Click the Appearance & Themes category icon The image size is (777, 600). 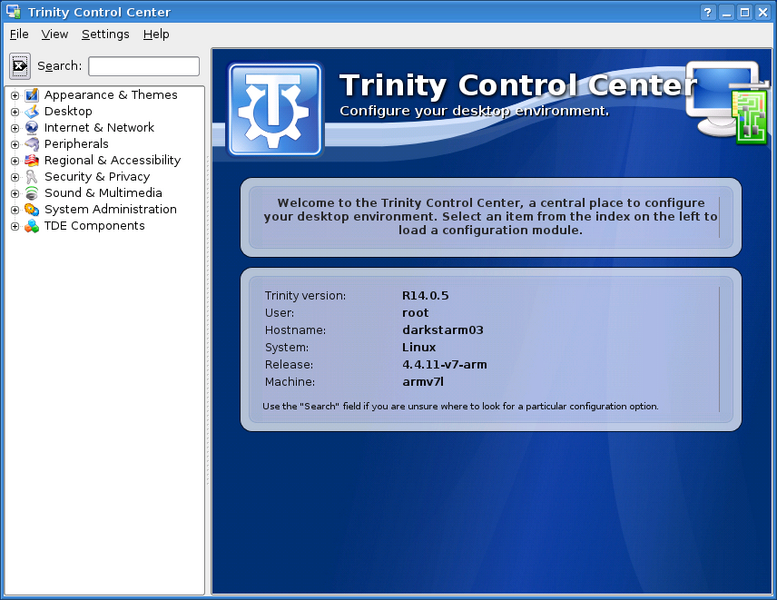(x=32, y=95)
